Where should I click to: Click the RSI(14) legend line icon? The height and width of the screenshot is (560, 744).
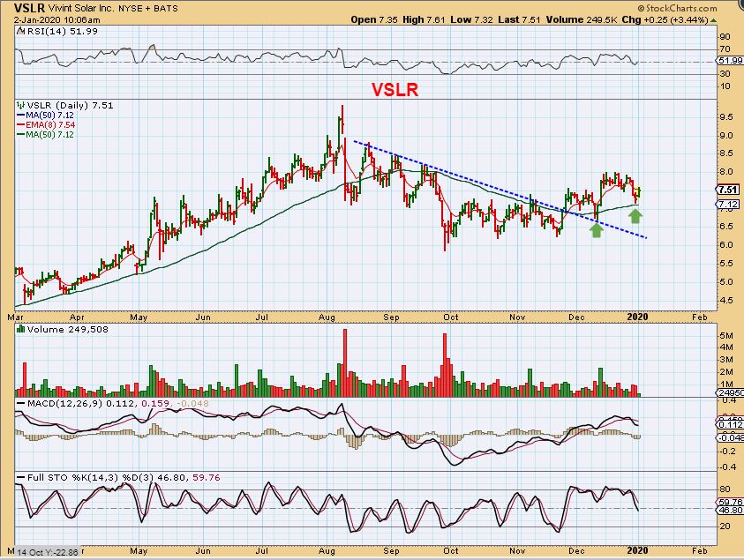[20, 31]
